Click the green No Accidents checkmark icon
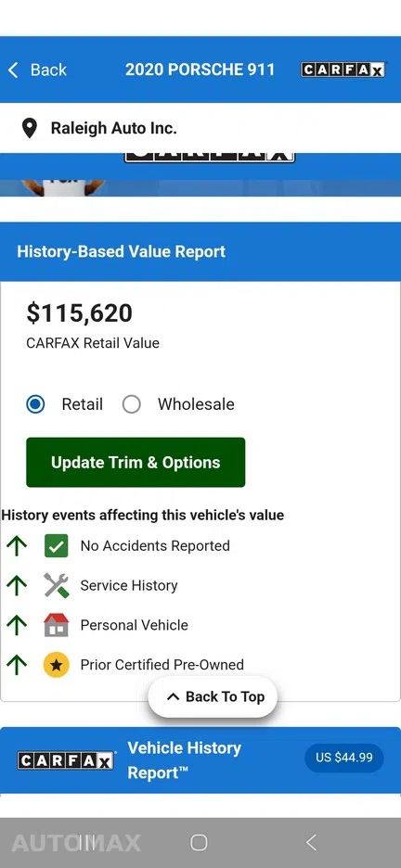The height and width of the screenshot is (868, 401). 56,546
